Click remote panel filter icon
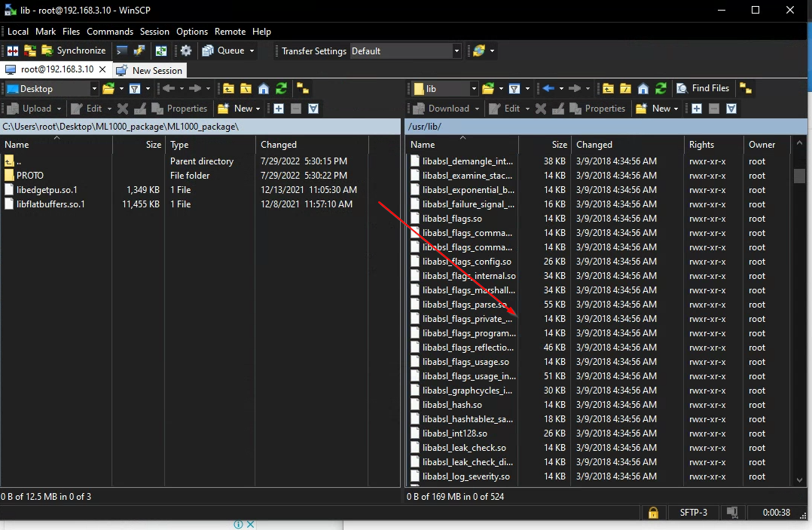This screenshot has height=530, width=812. point(514,89)
